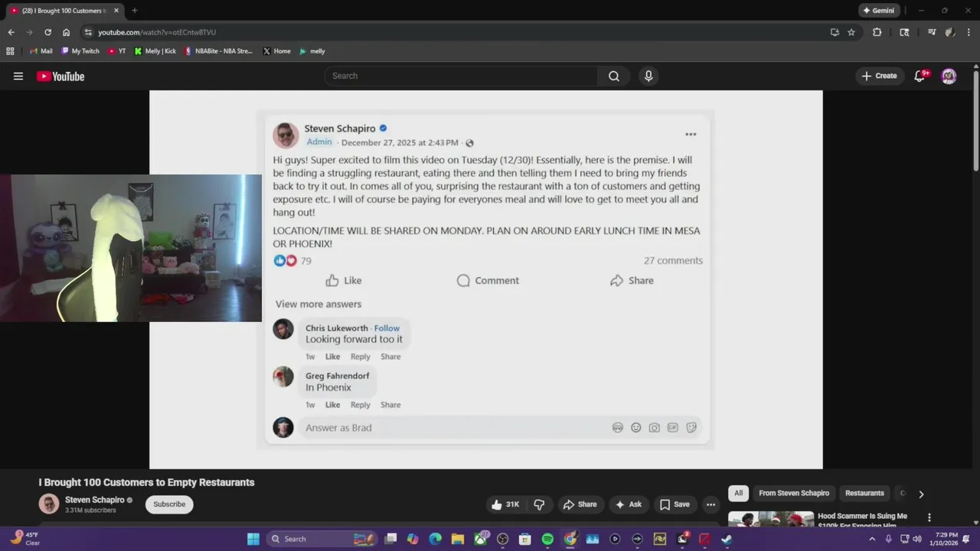The width and height of the screenshot is (980, 551).
Task: Open the NBABite bookmark
Action: [217, 51]
